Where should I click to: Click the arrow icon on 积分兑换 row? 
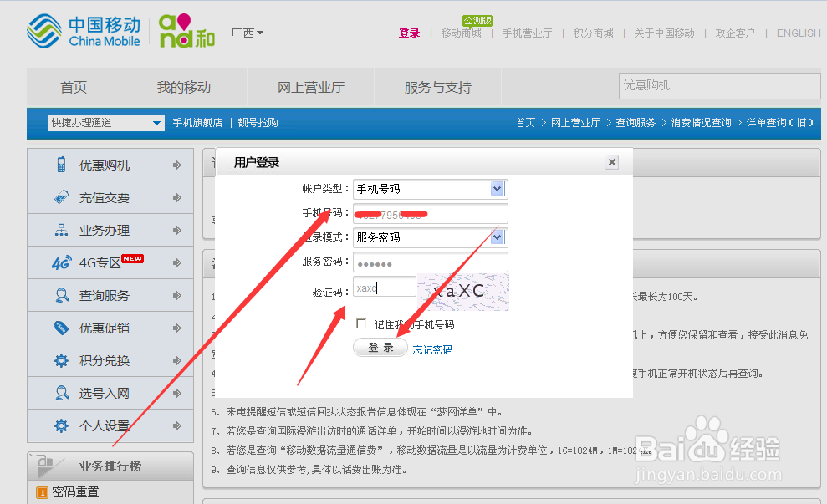pyautogui.click(x=176, y=360)
